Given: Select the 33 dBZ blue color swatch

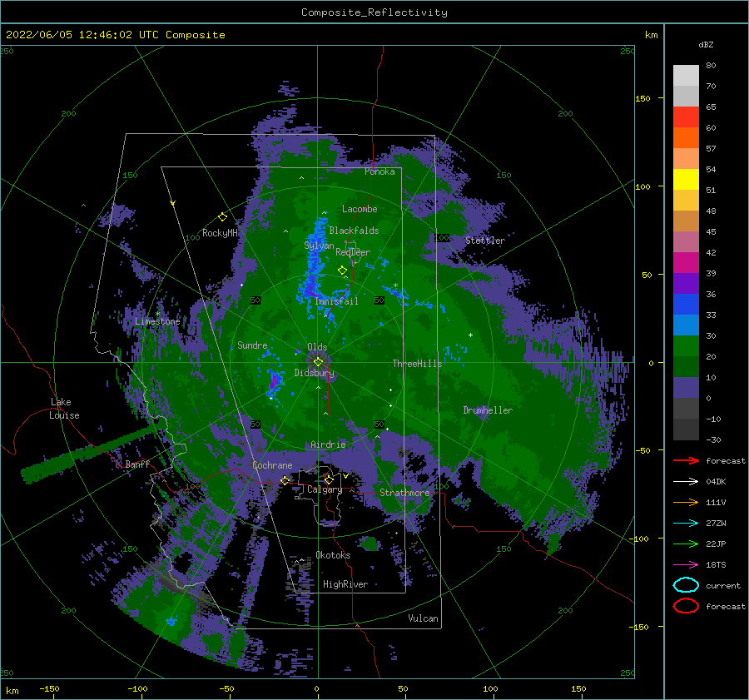Looking at the screenshot, I should coord(686,304).
